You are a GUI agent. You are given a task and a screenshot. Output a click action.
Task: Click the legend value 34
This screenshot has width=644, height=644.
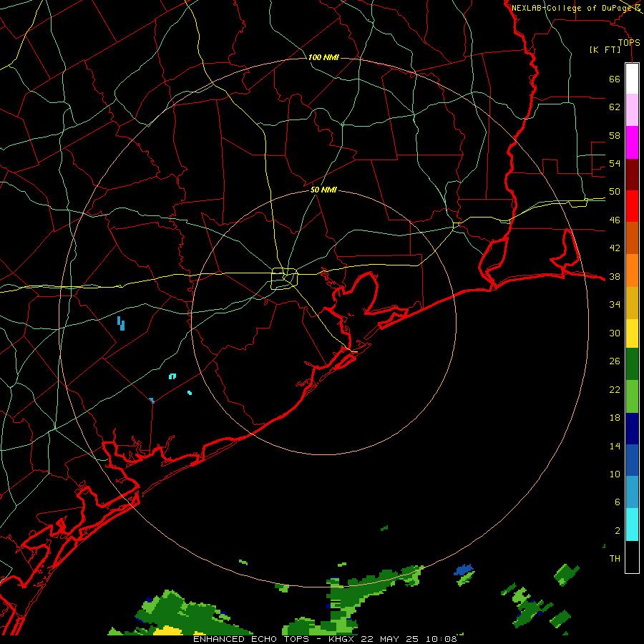coord(615,305)
